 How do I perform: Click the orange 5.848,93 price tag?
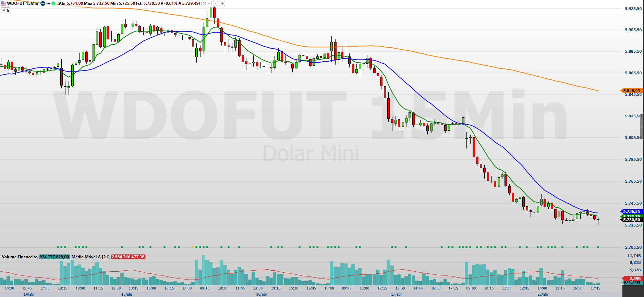point(631,91)
